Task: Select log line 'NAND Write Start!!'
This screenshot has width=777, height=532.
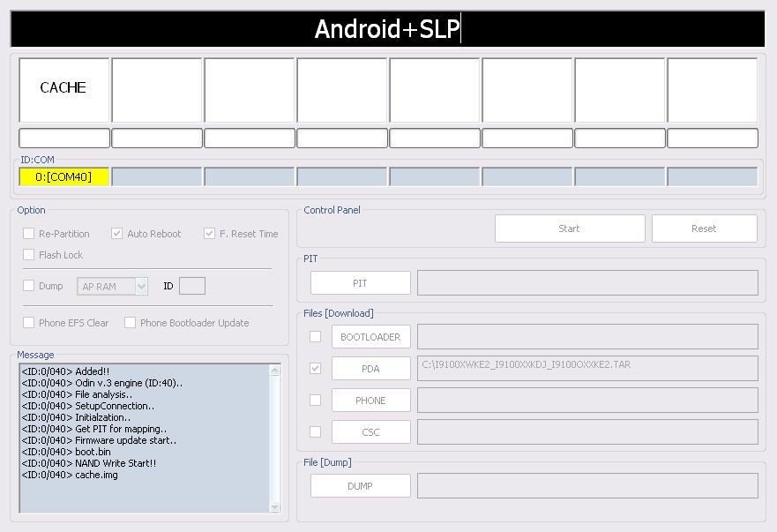Action: [89, 463]
